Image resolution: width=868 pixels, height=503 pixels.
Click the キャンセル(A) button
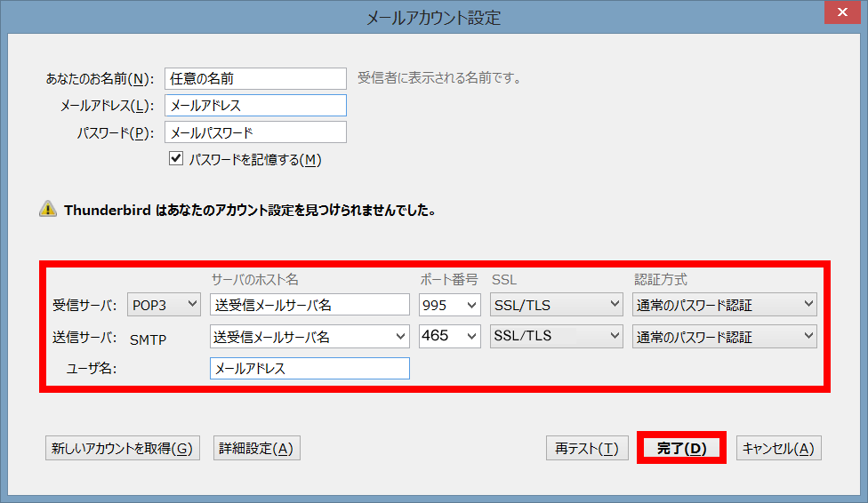coord(778,448)
